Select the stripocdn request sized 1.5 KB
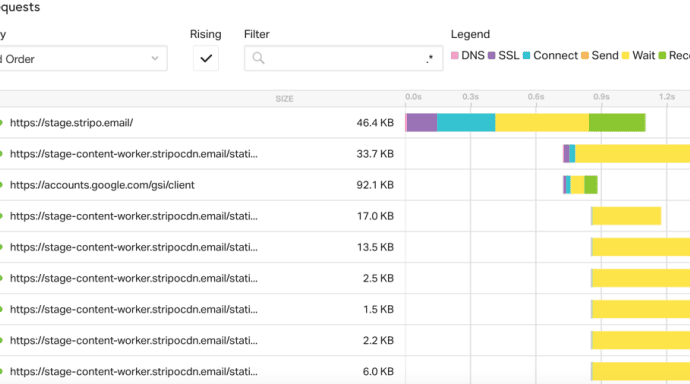This screenshot has height=384, width=690. [345, 310]
